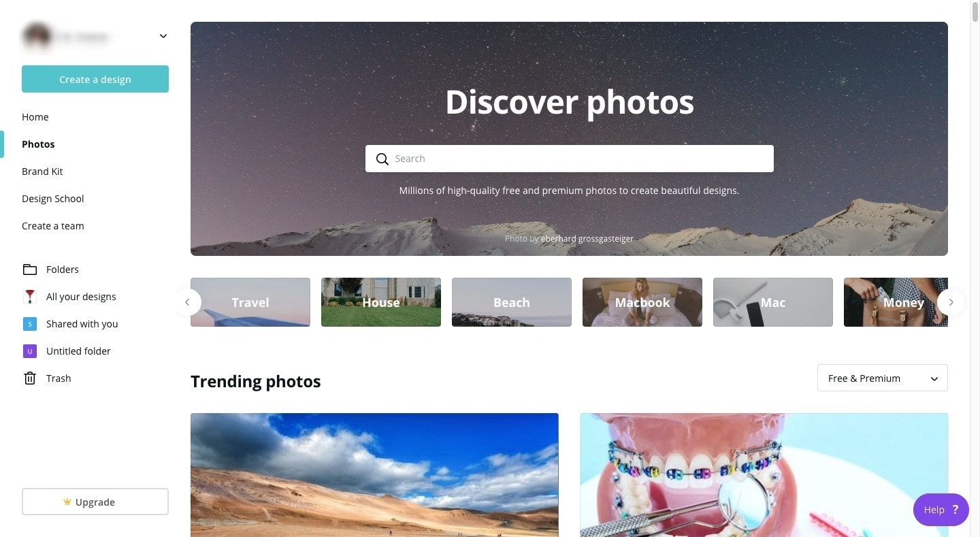This screenshot has height=537, width=980.
Task: Open Design School from sidebar
Action: (53, 199)
